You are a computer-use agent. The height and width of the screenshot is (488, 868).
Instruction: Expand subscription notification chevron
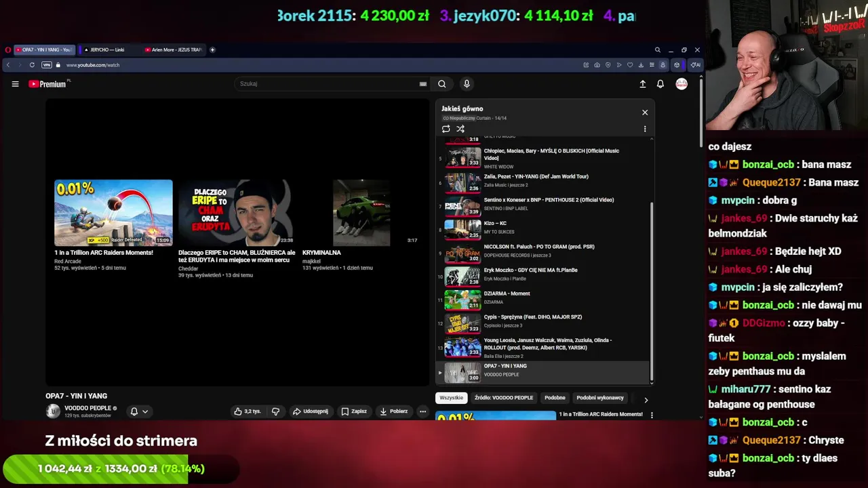click(145, 411)
